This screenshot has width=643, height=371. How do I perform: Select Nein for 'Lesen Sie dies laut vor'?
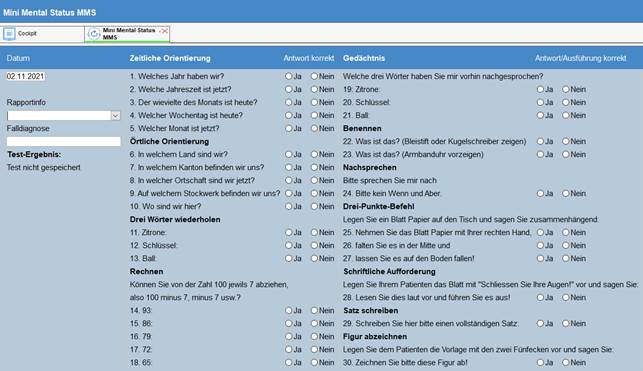[x=566, y=298]
